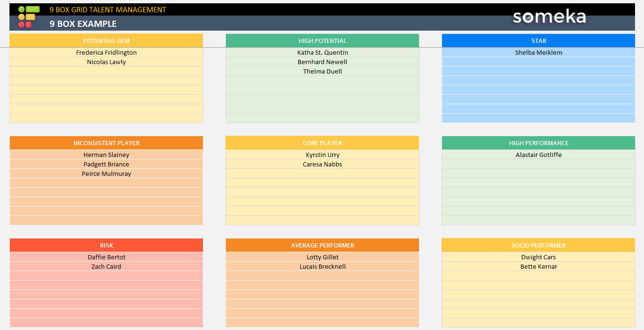Screen dimensions: 644x330
Task: Click the CORE PLAYER section title
Action: (x=322, y=143)
